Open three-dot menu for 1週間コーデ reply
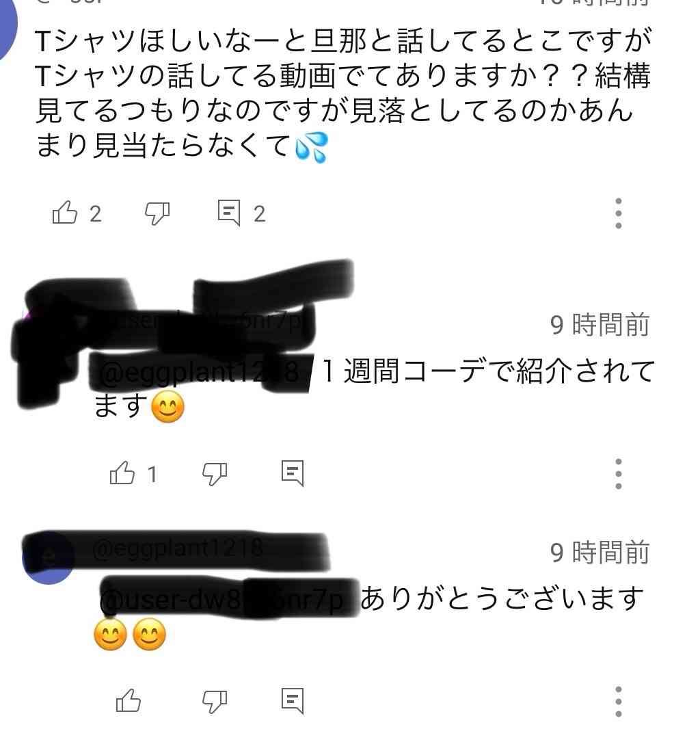700x729 pixels. (x=618, y=473)
